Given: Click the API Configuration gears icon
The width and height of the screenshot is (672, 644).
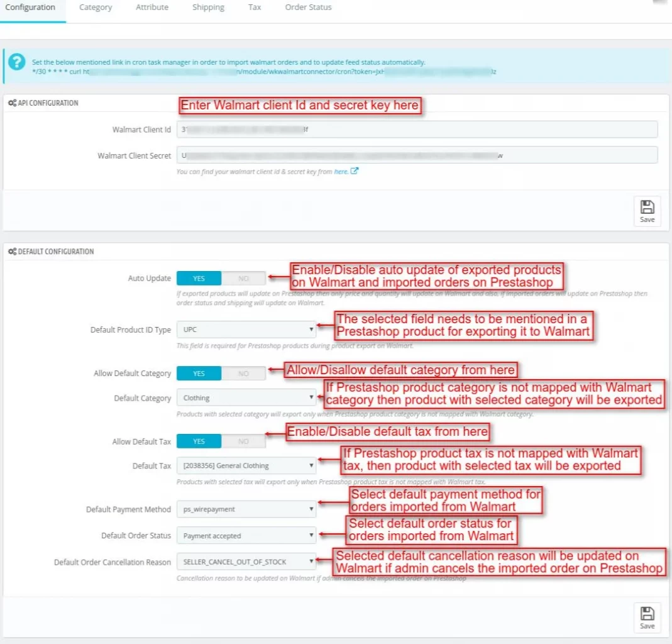Looking at the screenshot, I should (13, 103).
